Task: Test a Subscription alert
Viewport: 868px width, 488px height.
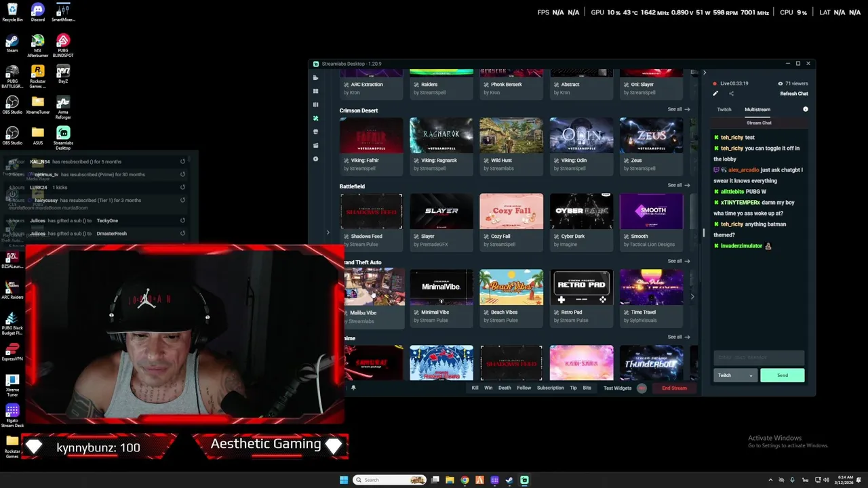Action: pos(551,388)
